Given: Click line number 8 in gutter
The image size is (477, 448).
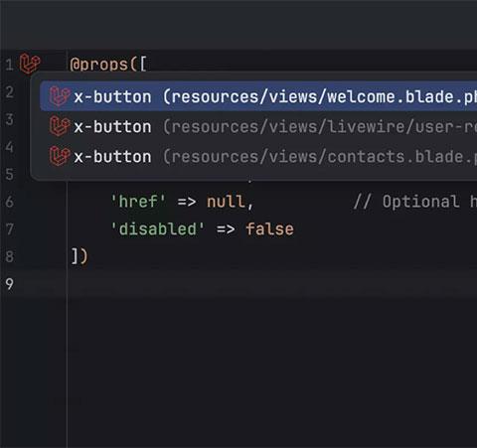Looking at the screenshot, I should click(10, 256).
